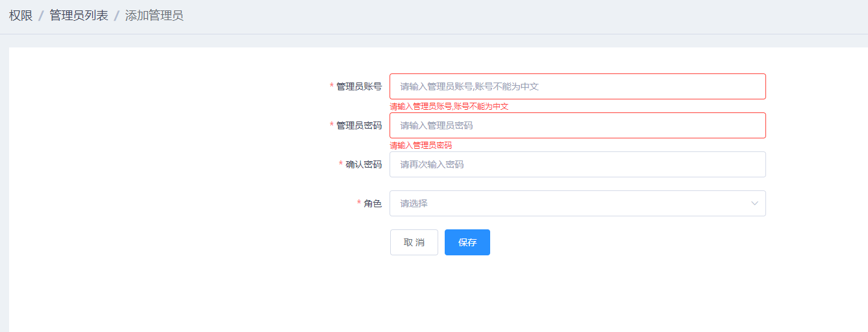Open the 角色 select dropdown
This screenshot has width=868, height=332.
[577, 203]
